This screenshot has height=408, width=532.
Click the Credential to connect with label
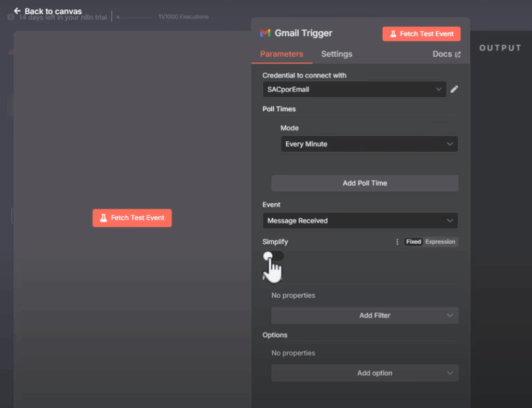pos(304,75)
